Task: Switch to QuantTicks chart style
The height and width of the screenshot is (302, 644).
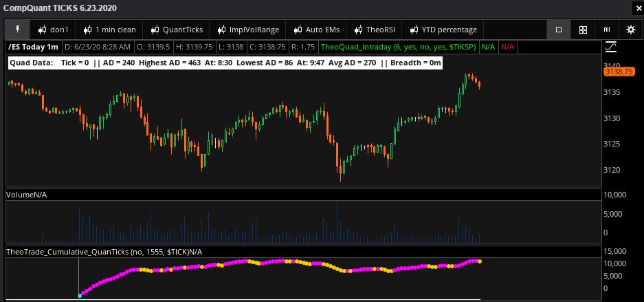Action: (177, 30)
